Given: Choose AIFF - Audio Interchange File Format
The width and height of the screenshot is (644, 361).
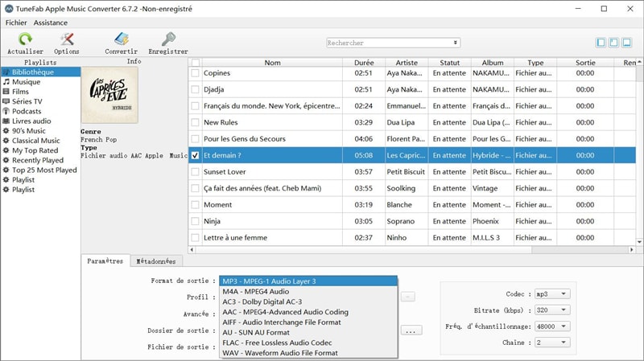Looking at the screenshot, I should click(x=308, y=322).
